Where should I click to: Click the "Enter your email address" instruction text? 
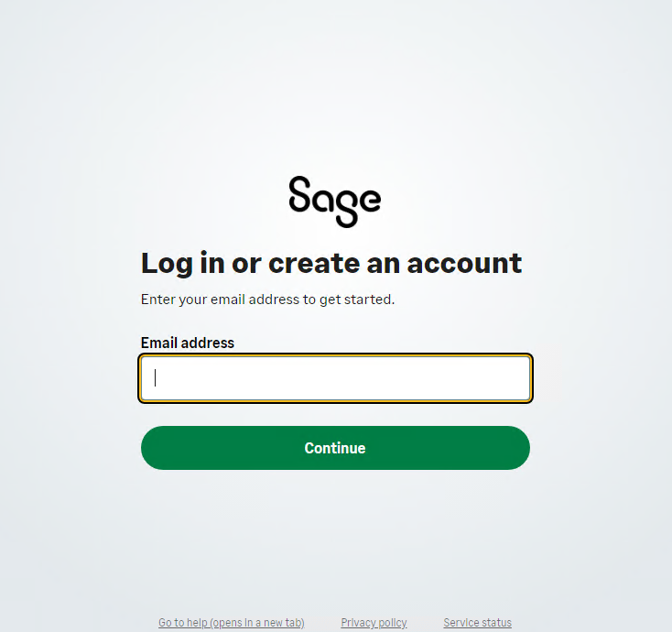coord(268,300)
